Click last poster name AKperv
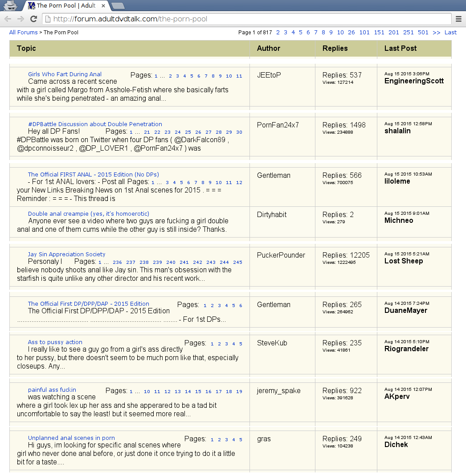Screen dimensions: 466x476 [397, 397]
